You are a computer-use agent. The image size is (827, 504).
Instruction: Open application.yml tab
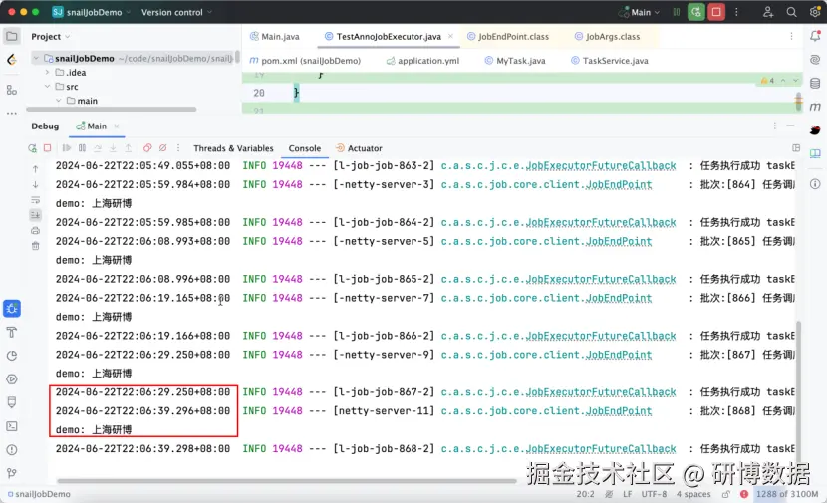point(422,61)
